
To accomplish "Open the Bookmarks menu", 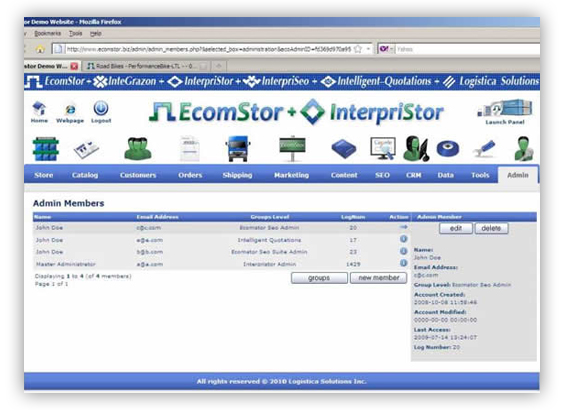I will (47, 33).
